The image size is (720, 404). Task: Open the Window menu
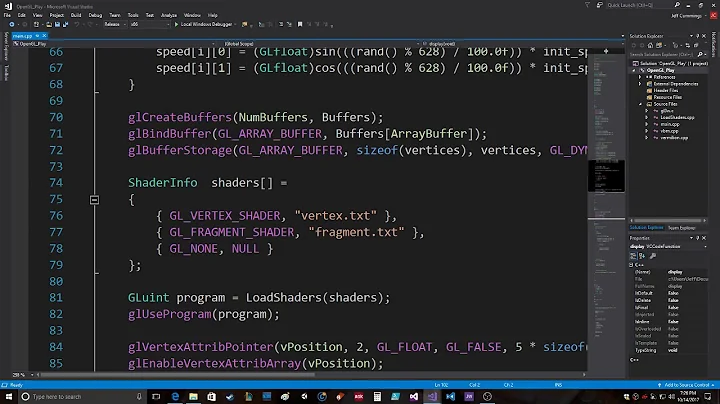point(192,15)
